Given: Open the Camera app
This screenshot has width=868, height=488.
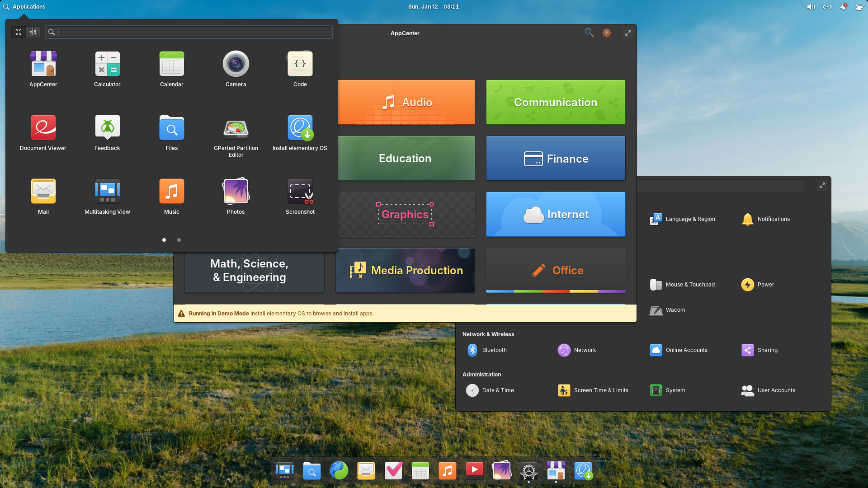Looking at the screenshot, I should tap(236, 64).
